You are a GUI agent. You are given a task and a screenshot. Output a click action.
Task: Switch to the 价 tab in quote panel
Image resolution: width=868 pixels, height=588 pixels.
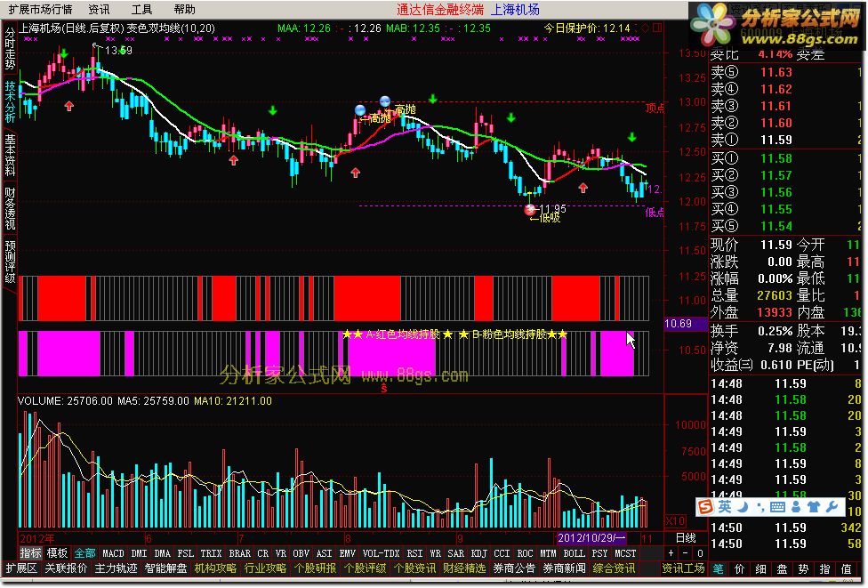point(740,568)
